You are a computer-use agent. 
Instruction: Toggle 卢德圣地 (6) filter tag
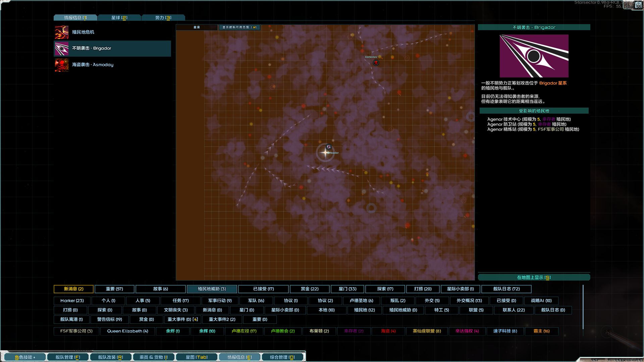[362, 301]
